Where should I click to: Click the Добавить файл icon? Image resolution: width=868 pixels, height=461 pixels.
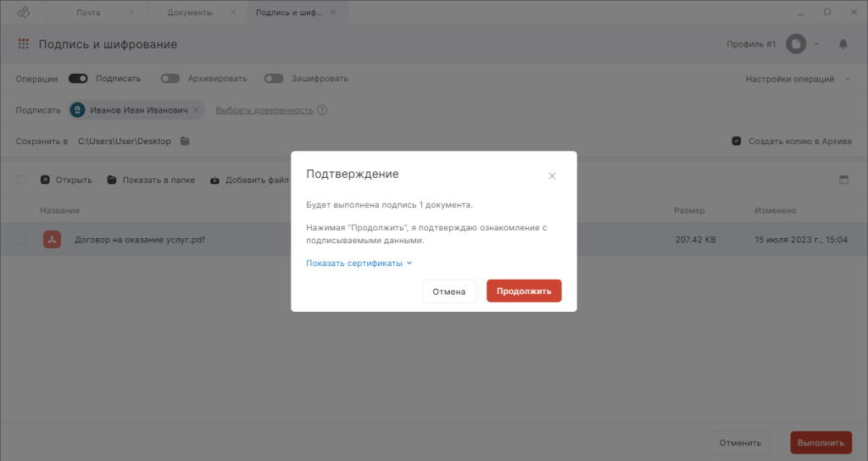click(214, 180)
